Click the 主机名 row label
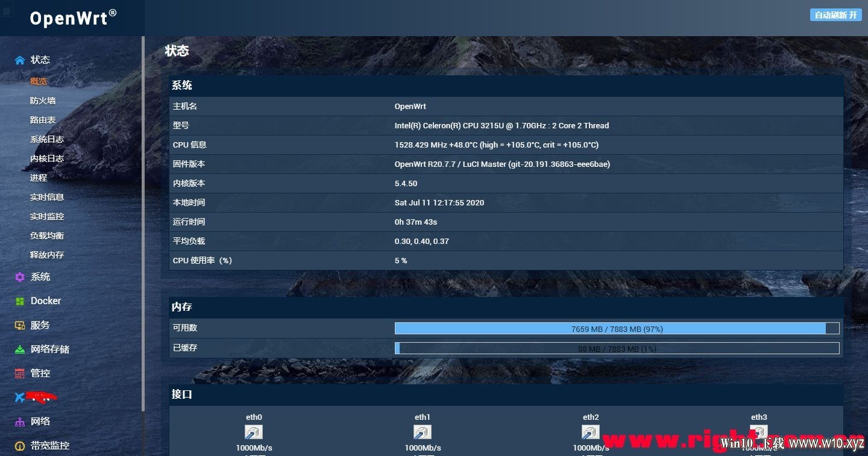The width and height of the screenshot is (868, 456). point(185,106)
